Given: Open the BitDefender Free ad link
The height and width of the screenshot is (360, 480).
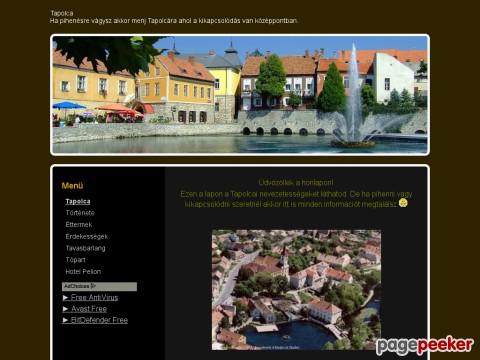Looking at the screenshot, I should click(99, 320).
